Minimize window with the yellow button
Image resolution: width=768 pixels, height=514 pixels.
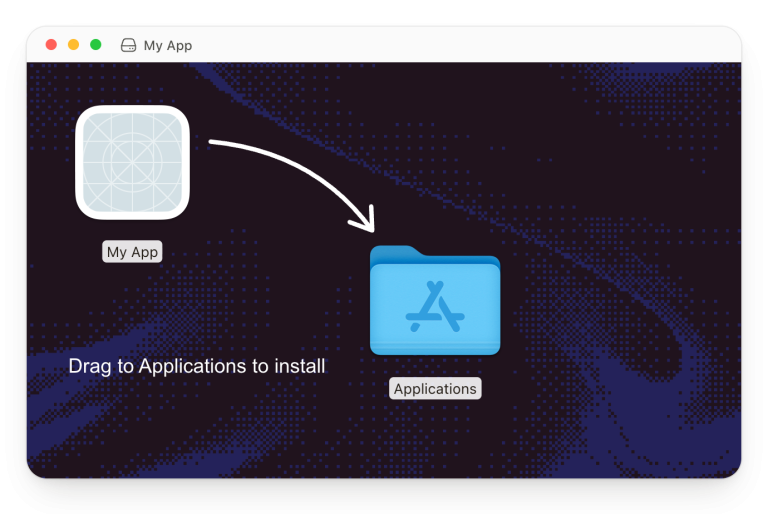(73, 45)
